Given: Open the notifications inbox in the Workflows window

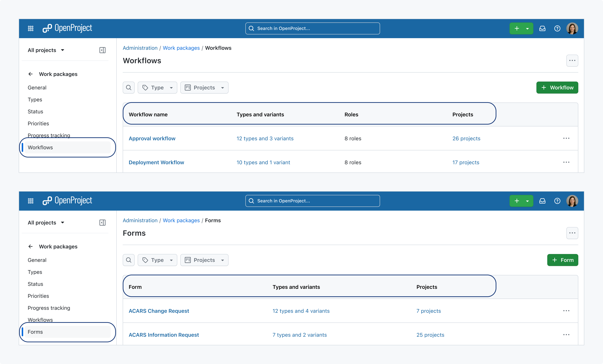Looking at the screenshot, I should point(542,28).
